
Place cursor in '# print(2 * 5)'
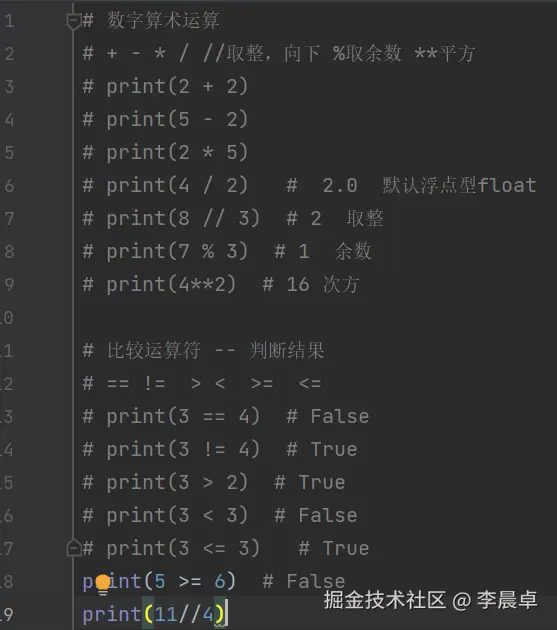click(x=165, y=153)
